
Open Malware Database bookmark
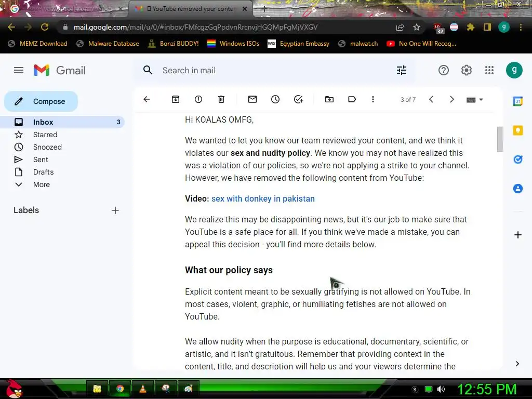[108, 44]
